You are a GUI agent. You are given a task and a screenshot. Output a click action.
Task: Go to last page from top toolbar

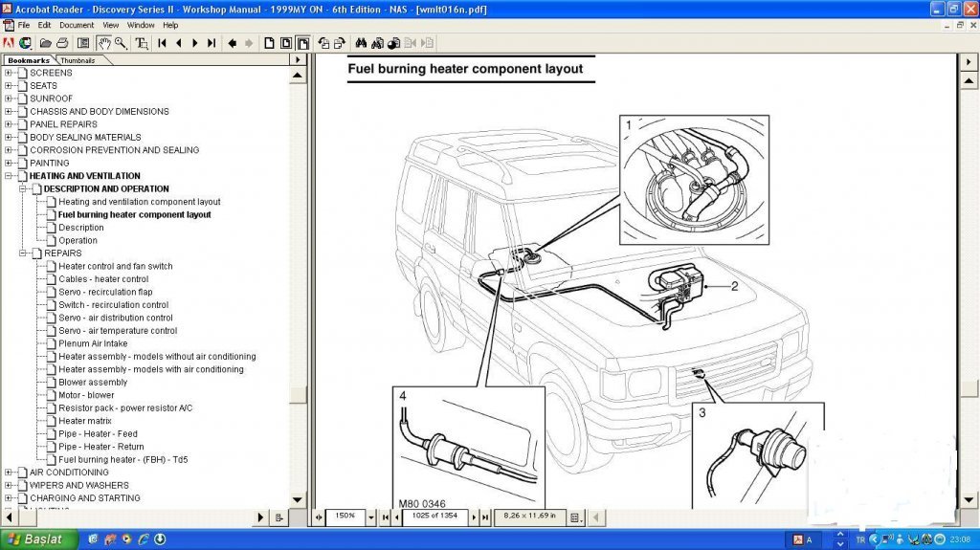(212, 43)
